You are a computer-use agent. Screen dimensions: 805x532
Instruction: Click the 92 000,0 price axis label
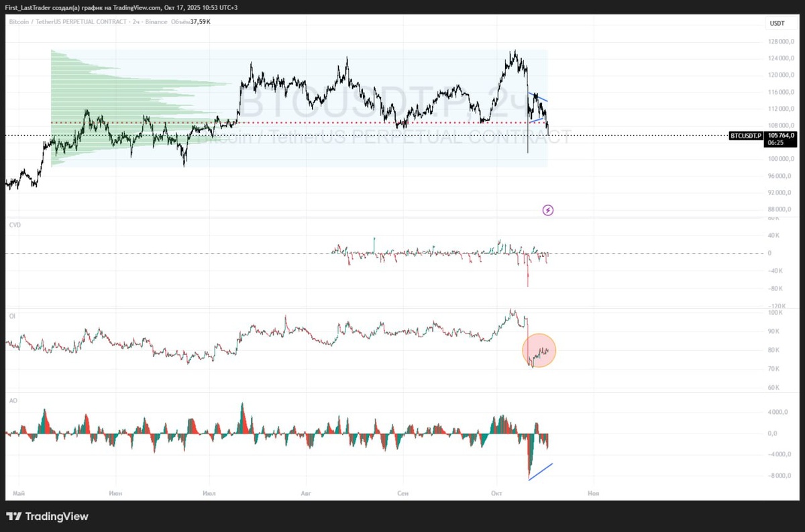pos(781,193)
